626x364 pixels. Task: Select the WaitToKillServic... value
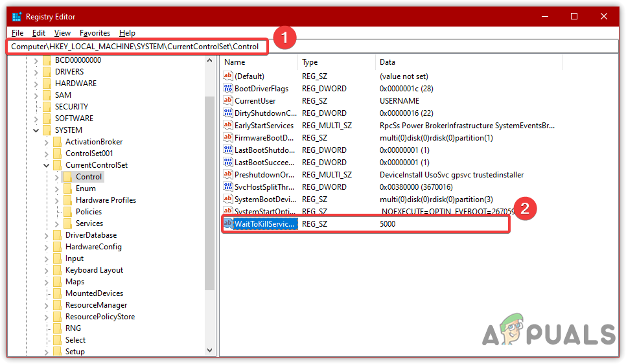pos(265,224)
